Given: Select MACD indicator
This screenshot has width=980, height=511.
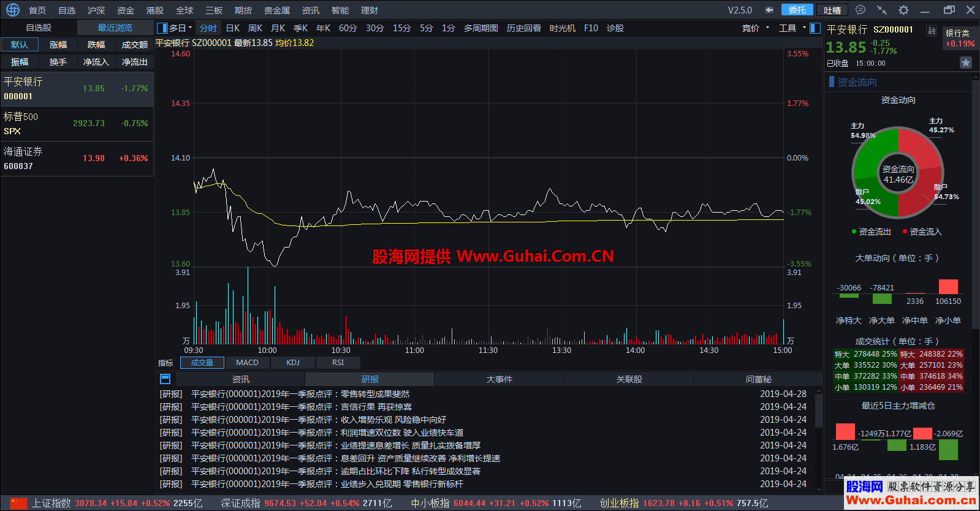Looking at the screenshot, I should (248, 363).
